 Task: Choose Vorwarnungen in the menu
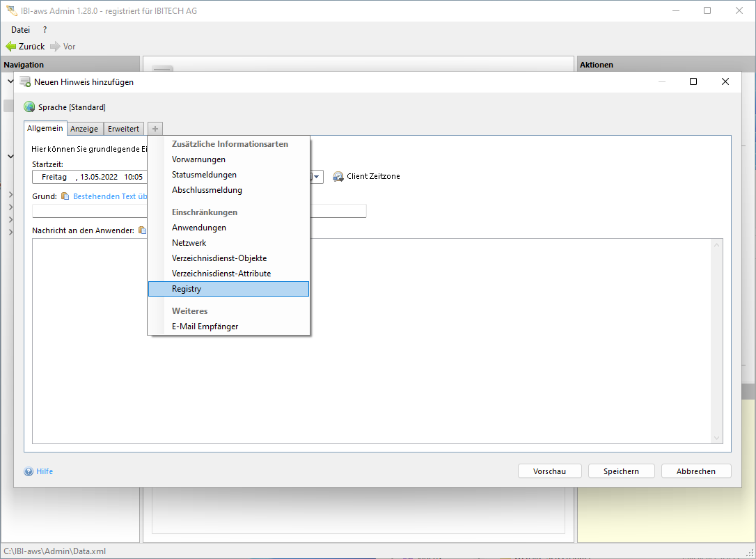pos(198,159)
